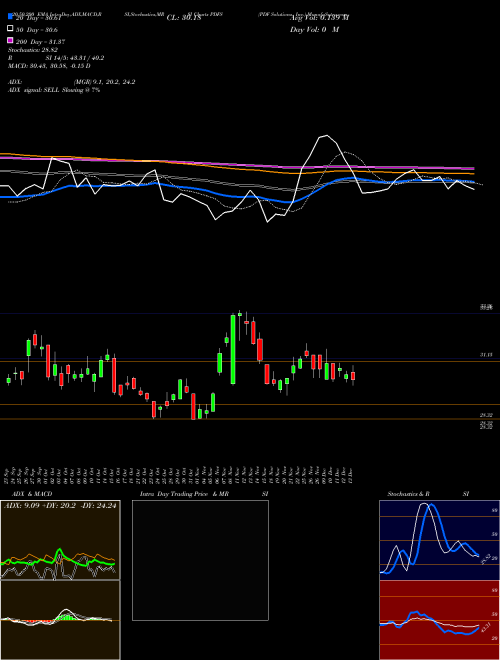Open the MACD histogram mini chart

[x=60, y=620]
